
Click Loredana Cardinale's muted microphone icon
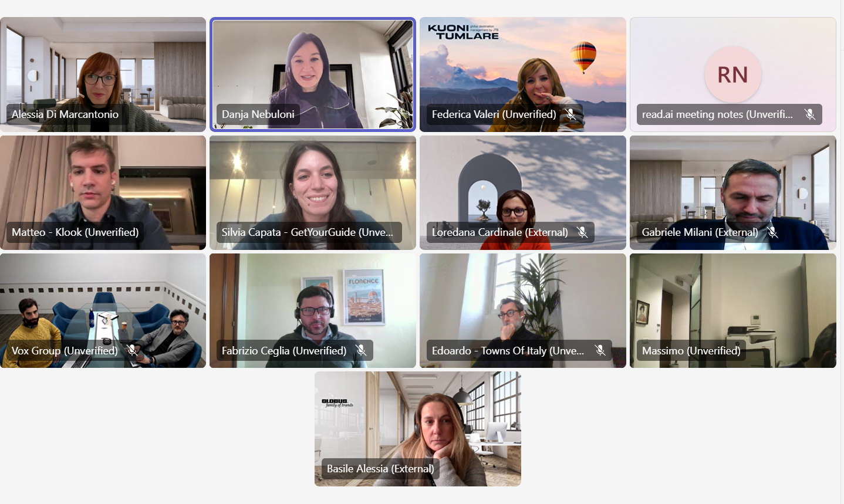click(582, 232)
